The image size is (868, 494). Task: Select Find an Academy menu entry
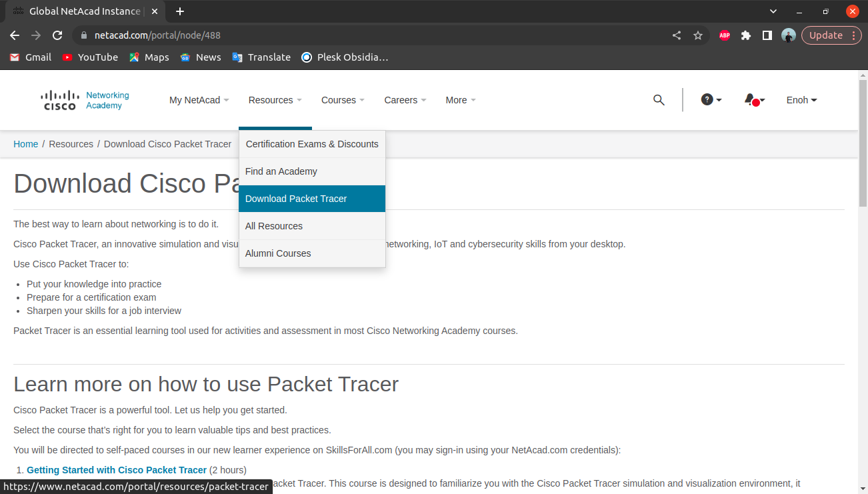(281, 171)
